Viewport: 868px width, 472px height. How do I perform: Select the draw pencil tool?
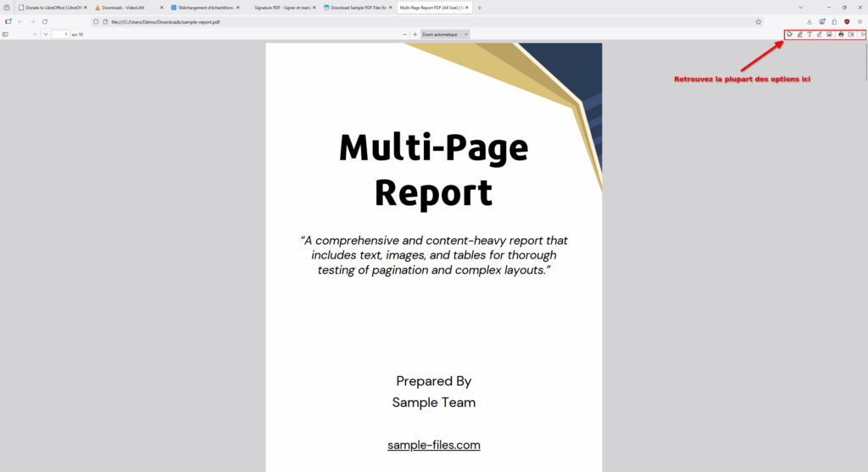pos(819,35)
